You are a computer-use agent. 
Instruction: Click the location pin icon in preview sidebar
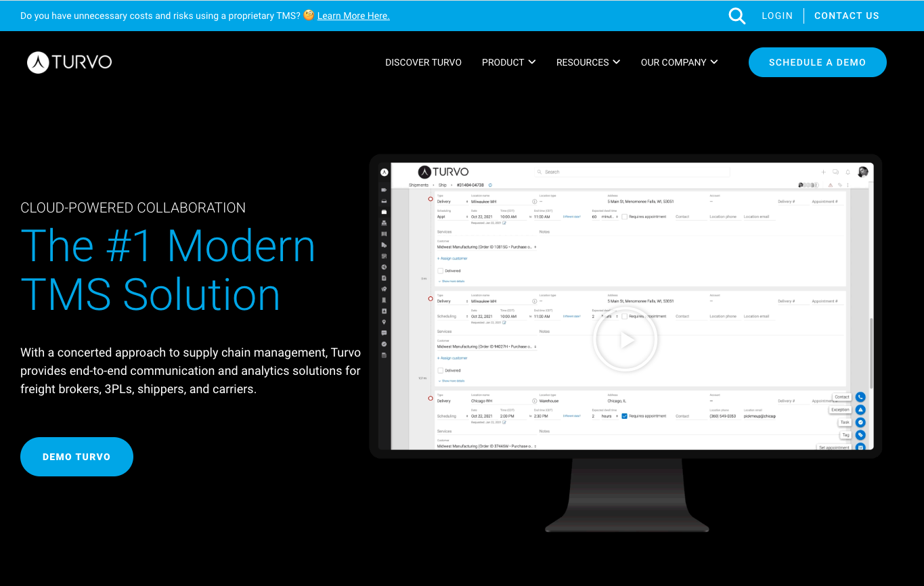(384, 322)
